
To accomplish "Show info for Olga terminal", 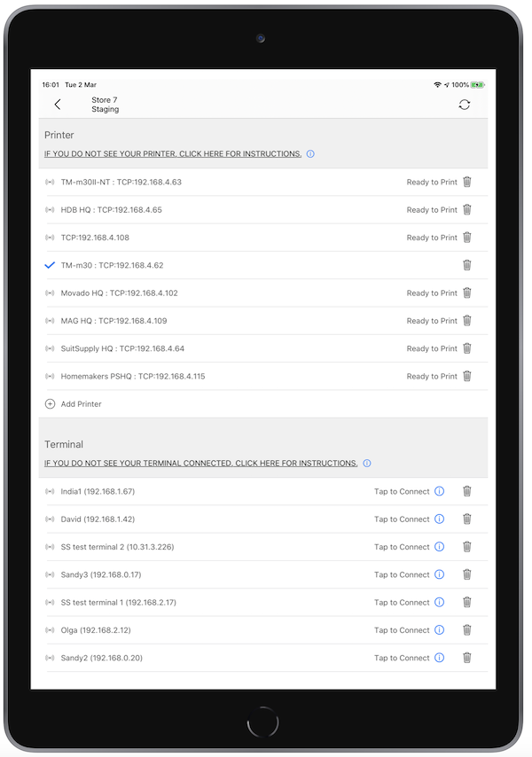I will tap(439, 630).
